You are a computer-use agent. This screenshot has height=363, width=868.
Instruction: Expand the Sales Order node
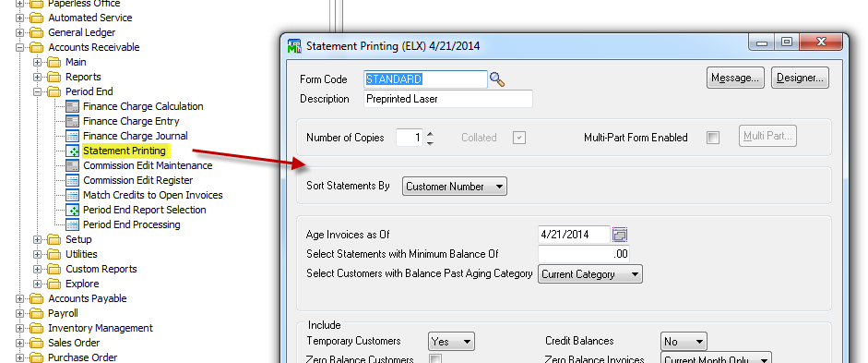click(x=20, y=343)
